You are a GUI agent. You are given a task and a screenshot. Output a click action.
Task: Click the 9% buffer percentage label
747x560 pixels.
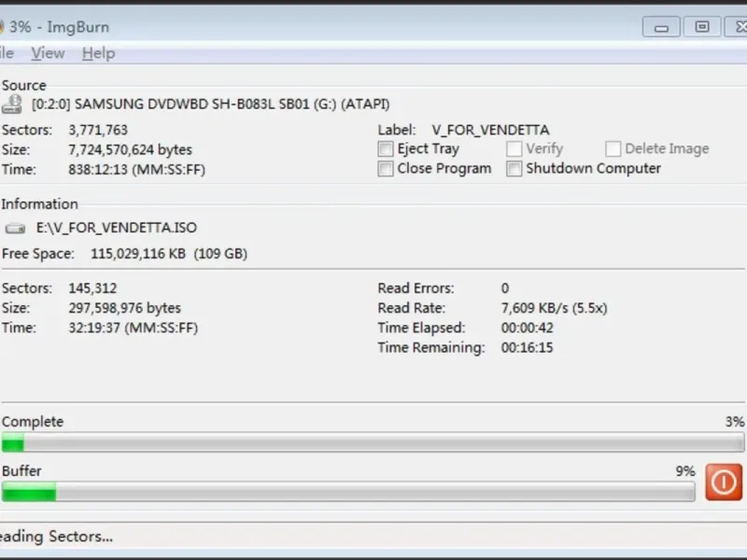pos(685,471)
